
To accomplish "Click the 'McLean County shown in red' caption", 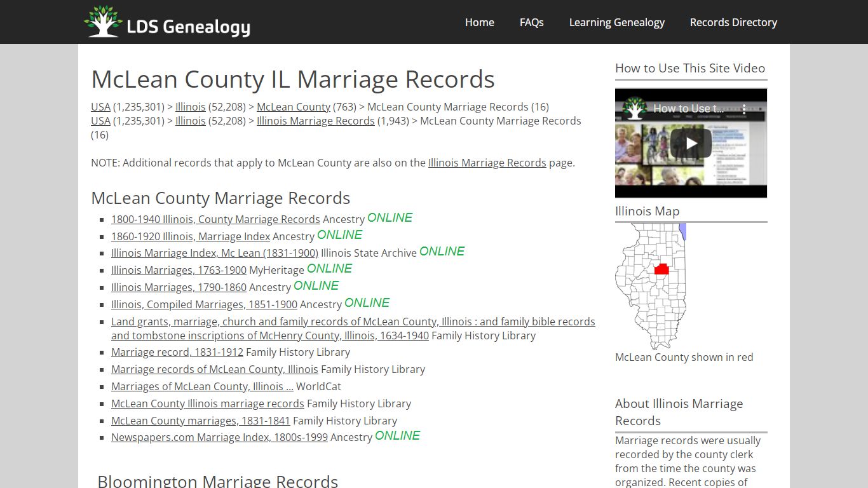I will (684, 357).
